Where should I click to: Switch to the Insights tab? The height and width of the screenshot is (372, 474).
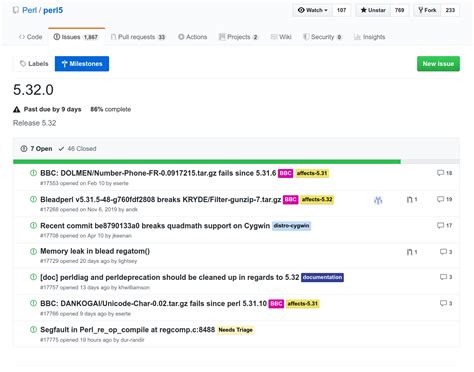click(369, 37)
